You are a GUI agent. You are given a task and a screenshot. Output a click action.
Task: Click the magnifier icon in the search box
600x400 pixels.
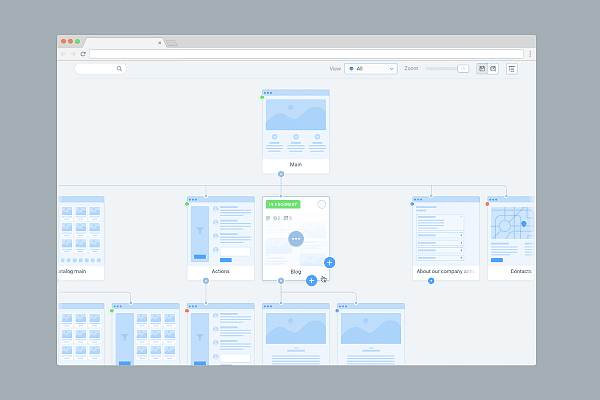click(x=119, y=69)
